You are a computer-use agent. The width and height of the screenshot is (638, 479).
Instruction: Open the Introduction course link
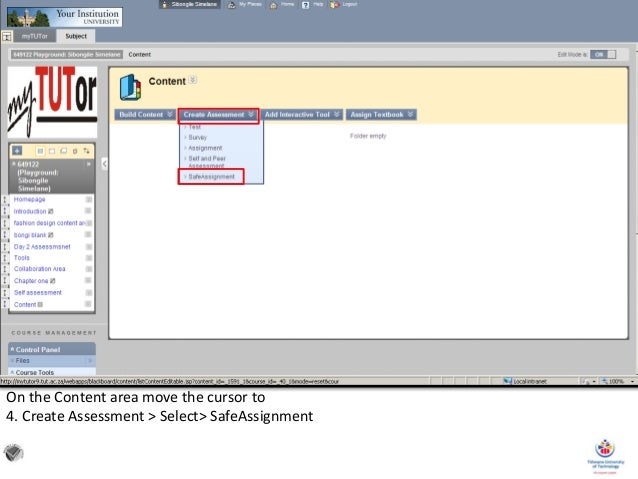click(30, 211)
